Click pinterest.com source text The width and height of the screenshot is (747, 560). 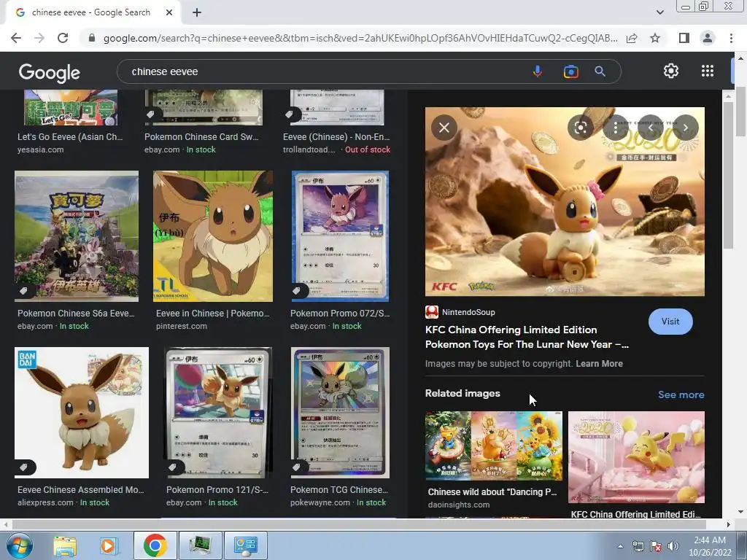(x=182, y=326)
